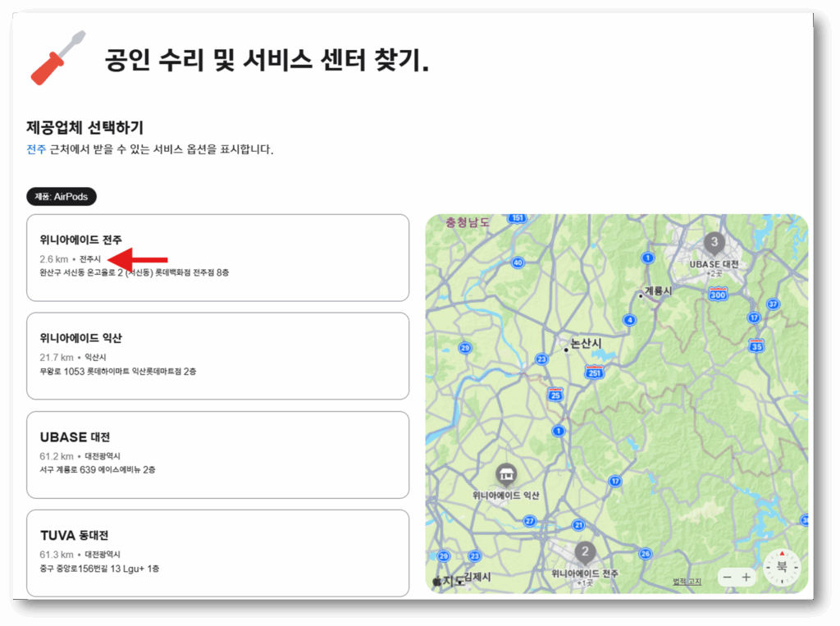Select the TUVA 동대전 listing
The image size is (840, 626).
(217, 551)
